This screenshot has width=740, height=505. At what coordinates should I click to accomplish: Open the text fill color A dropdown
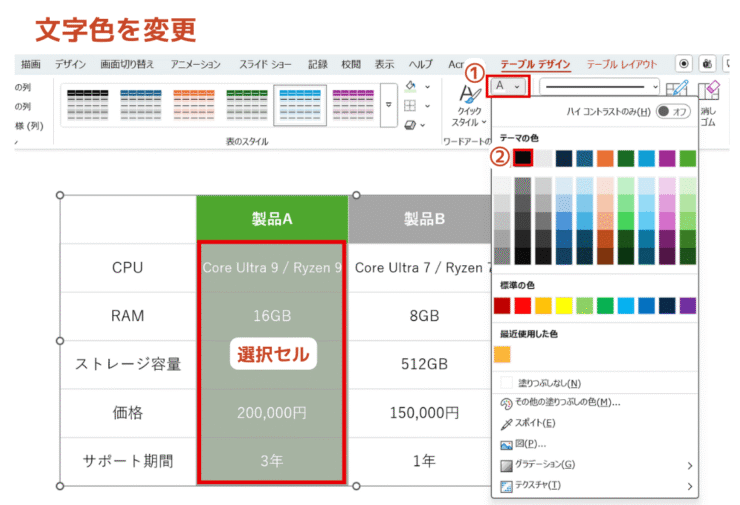pos(508,87)
